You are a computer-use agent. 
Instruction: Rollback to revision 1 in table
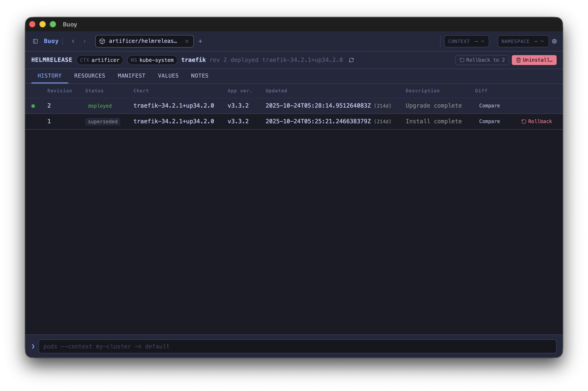click(536, 122)
